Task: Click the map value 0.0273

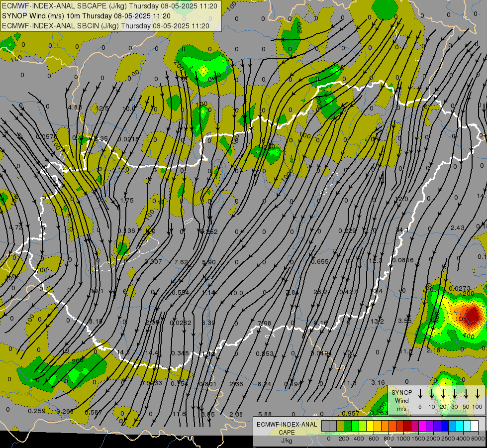Action: (460, 289)
